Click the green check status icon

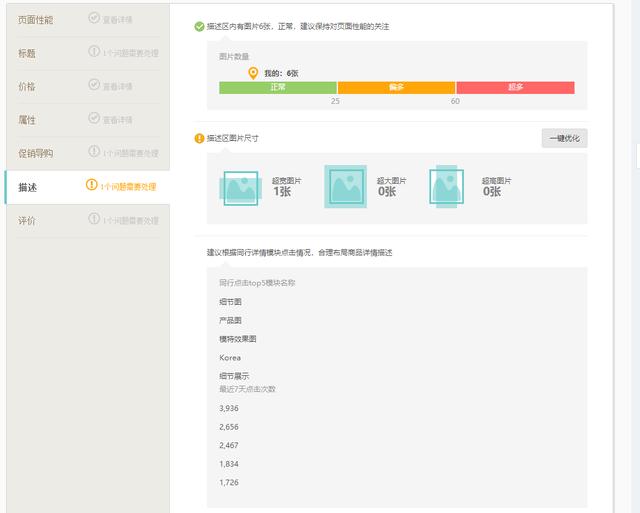pyautogui.click(x=199, y=27)
